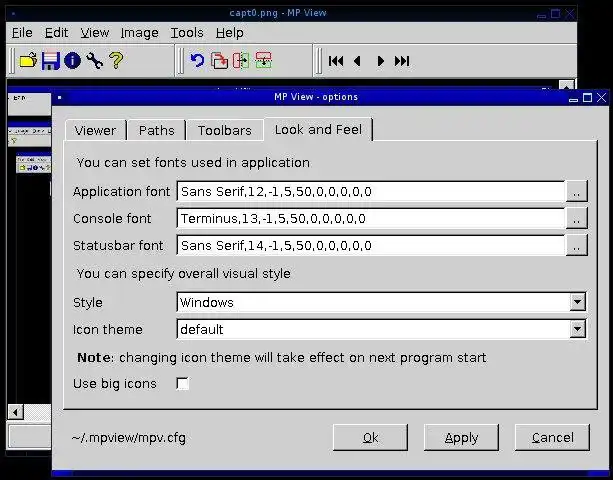The width and height of the screenshot is (613, 480).
Task: Cancel the options dialog
Action: pos(552,437)
